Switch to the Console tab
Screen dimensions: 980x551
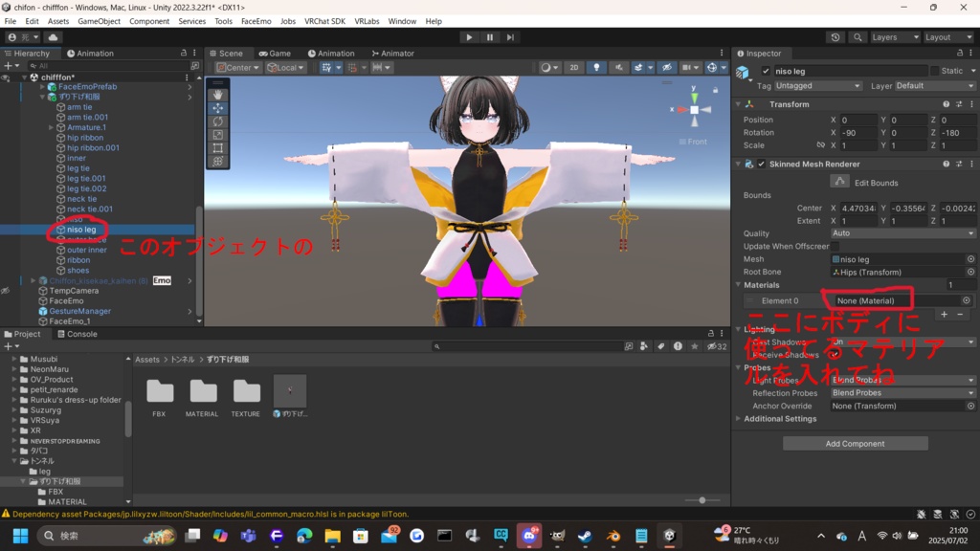click(x=77, y=334)
